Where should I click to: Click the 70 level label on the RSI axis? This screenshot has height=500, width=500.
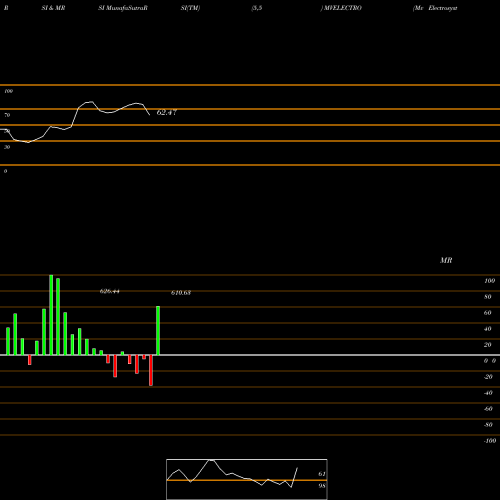pos(7,115)
